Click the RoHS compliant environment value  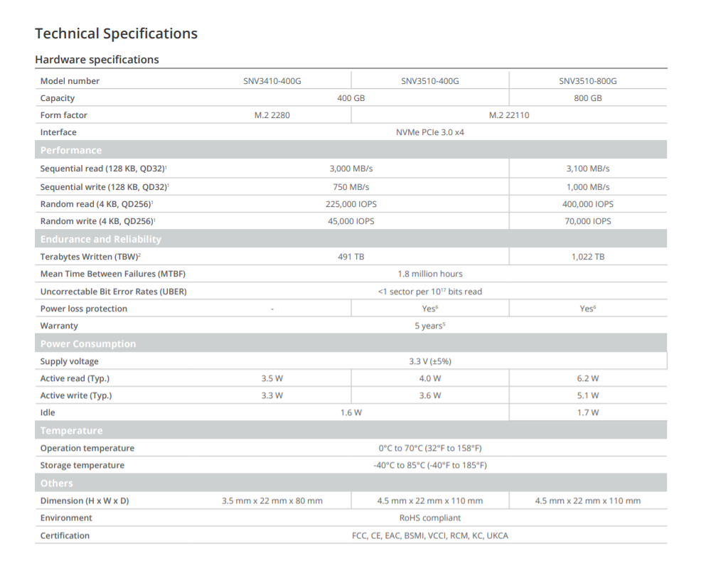[429, 518]
